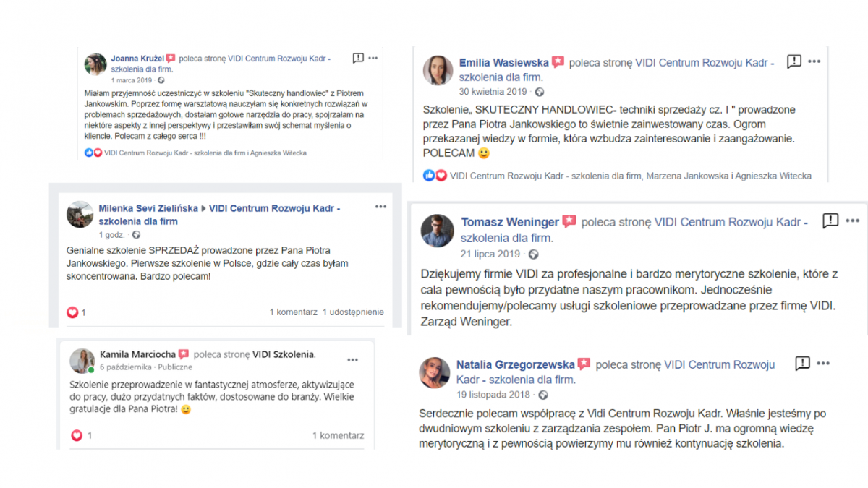Open Natalia Grzegorzewska's post options menu
Image resolution: width=868 pixels, height=488 pixels.
(824, 363)
